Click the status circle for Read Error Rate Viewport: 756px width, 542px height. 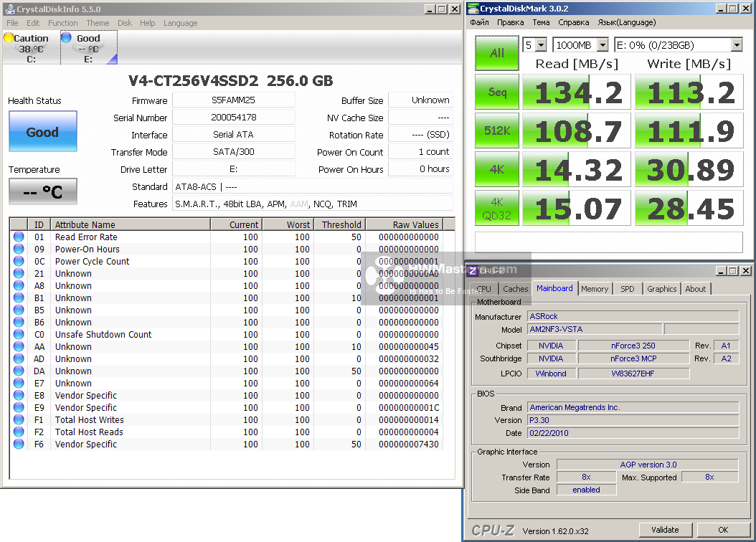pyautogui.click(x=19, y=237)
